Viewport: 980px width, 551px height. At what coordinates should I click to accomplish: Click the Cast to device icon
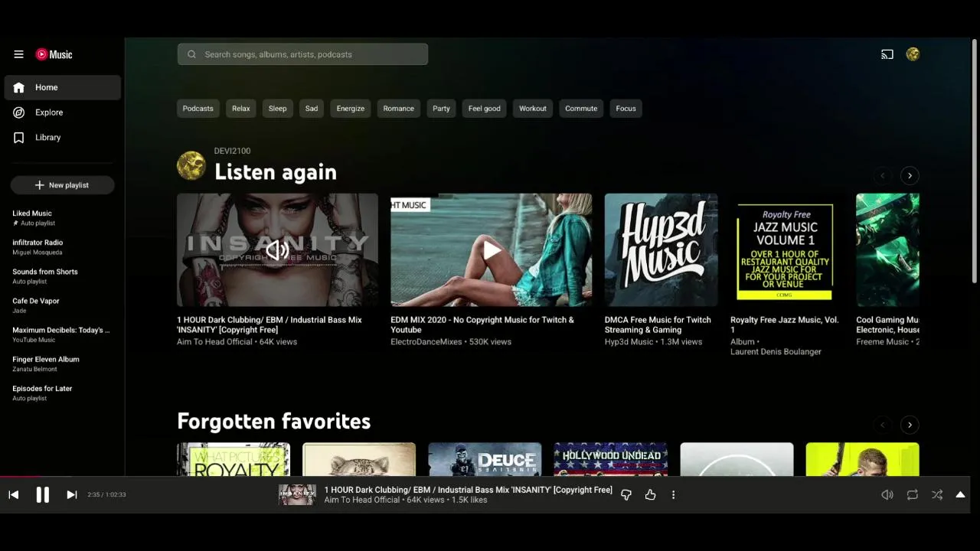[887, 54]
